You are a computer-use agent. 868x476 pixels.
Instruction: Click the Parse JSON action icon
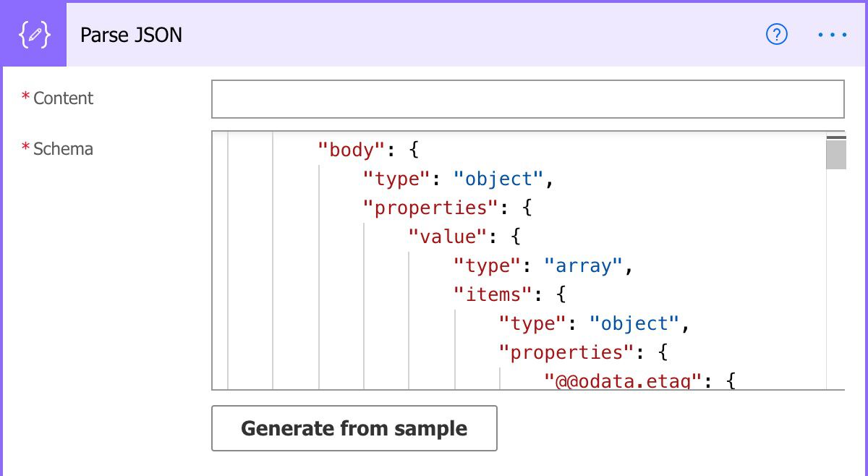coord(34,35)
